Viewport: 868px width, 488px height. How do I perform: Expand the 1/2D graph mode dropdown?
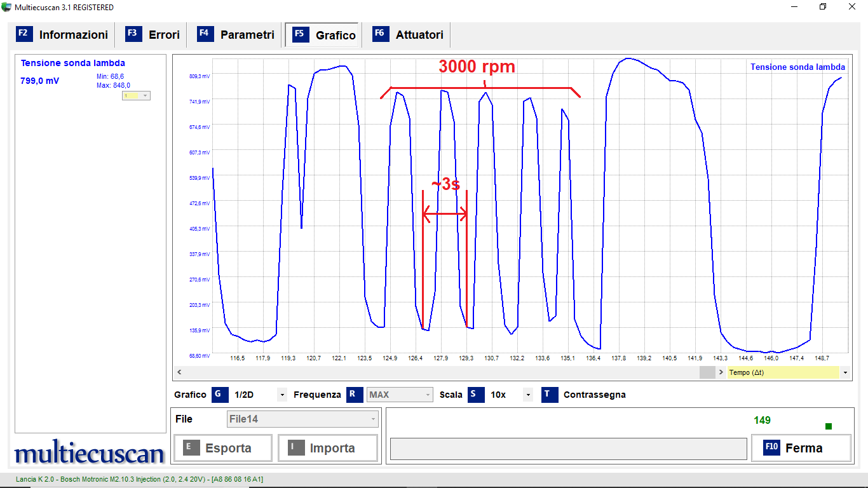281,395
